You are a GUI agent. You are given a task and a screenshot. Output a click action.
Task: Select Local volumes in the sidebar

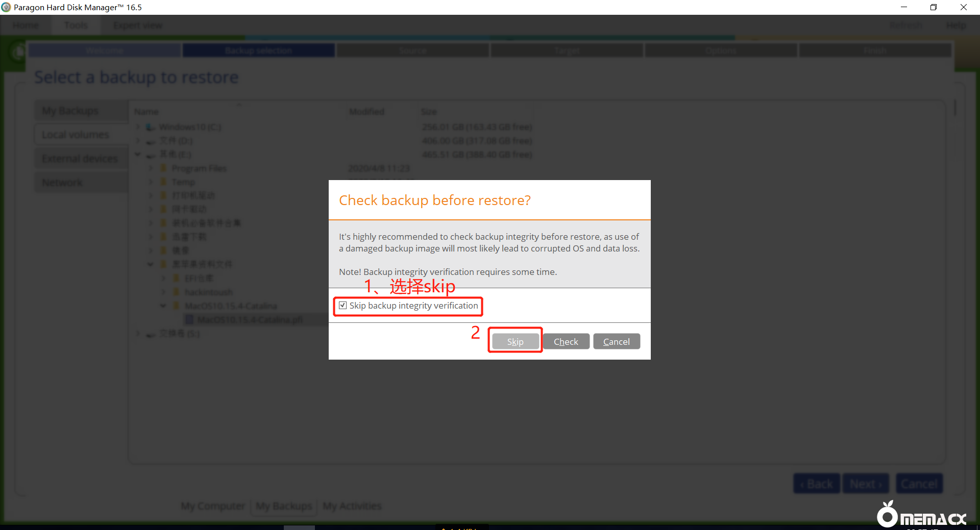pyautogui.click(x=76, y=135)
